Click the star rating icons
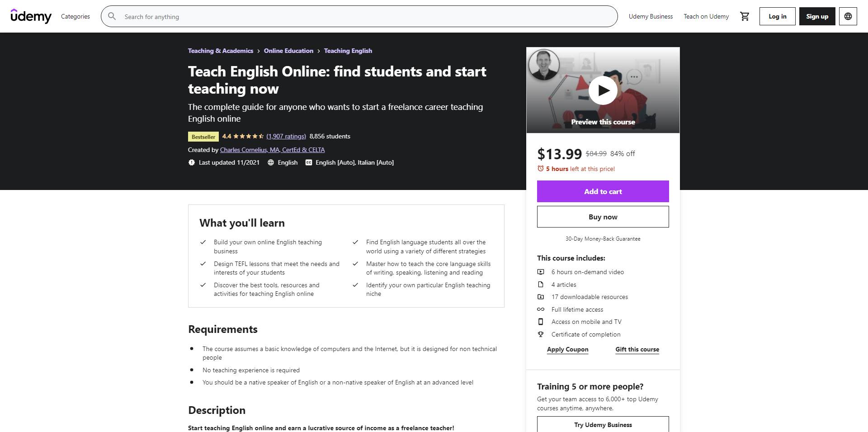 click(x=248, y=136)
